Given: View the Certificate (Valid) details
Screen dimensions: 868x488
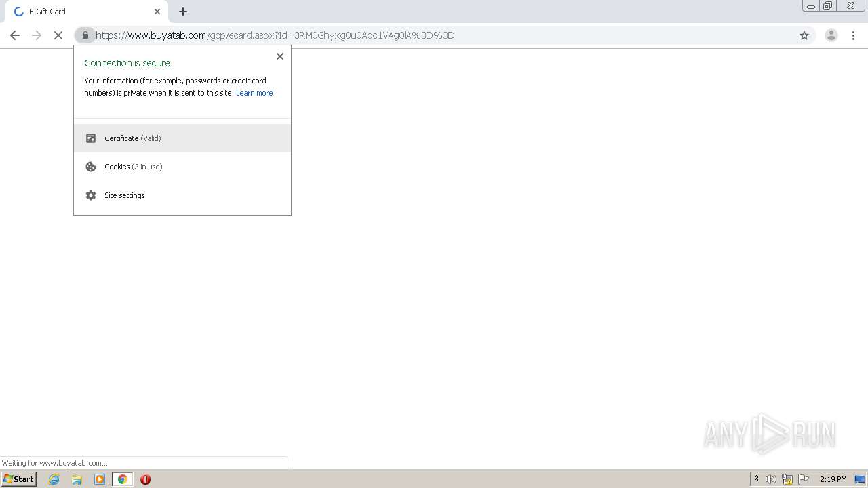Looking at the screenshot, I should 182,138.
